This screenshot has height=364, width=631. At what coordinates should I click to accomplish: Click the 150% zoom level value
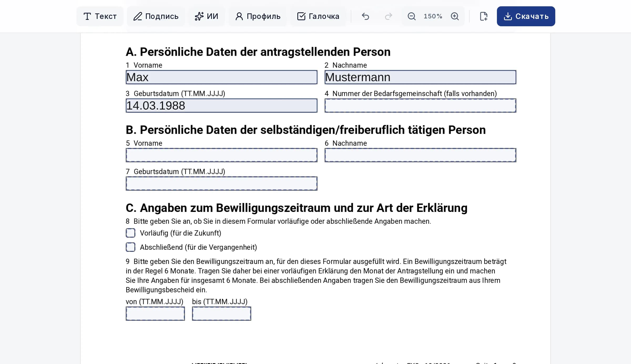pos(433,16)
